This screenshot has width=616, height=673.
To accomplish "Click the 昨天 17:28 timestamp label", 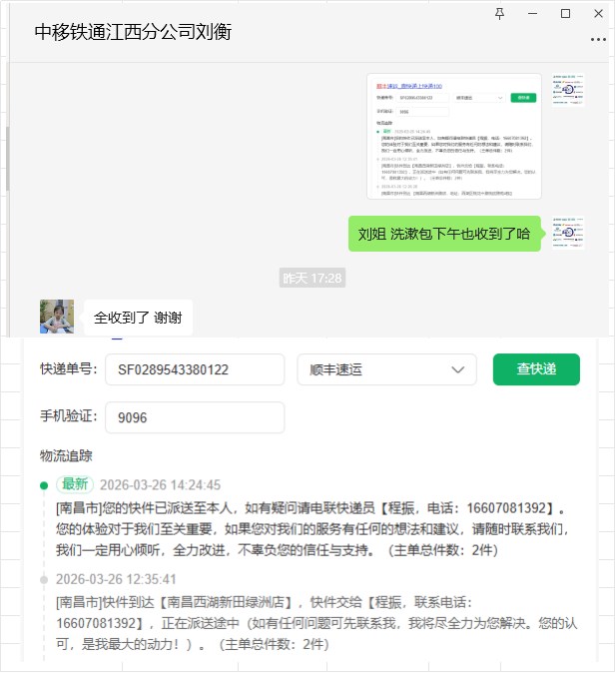I will 311,278.
